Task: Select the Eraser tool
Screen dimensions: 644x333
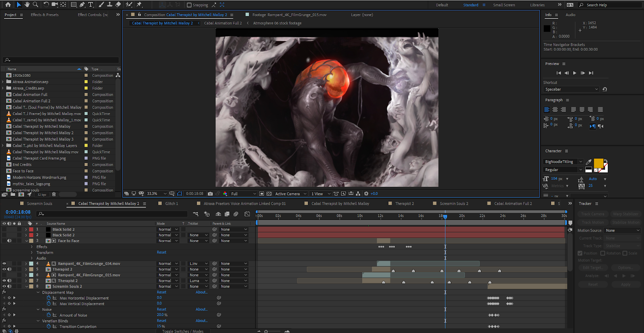Action: [x=118, y=5]
